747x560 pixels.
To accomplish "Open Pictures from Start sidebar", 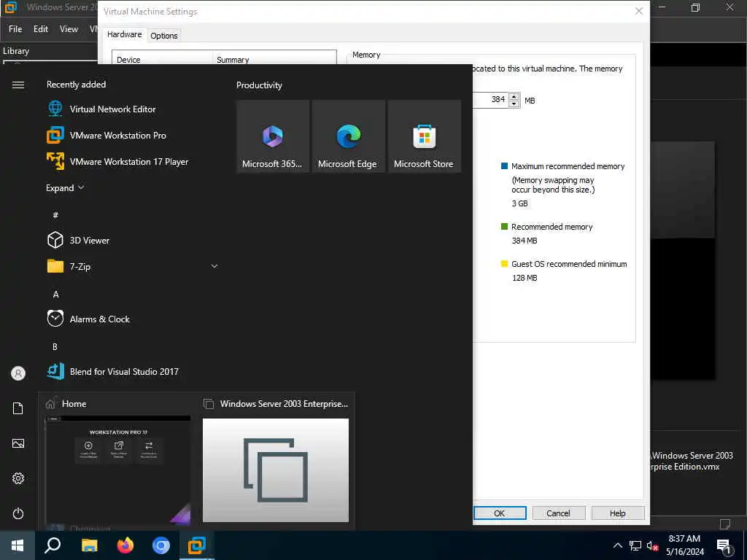I will pos(18,443).
